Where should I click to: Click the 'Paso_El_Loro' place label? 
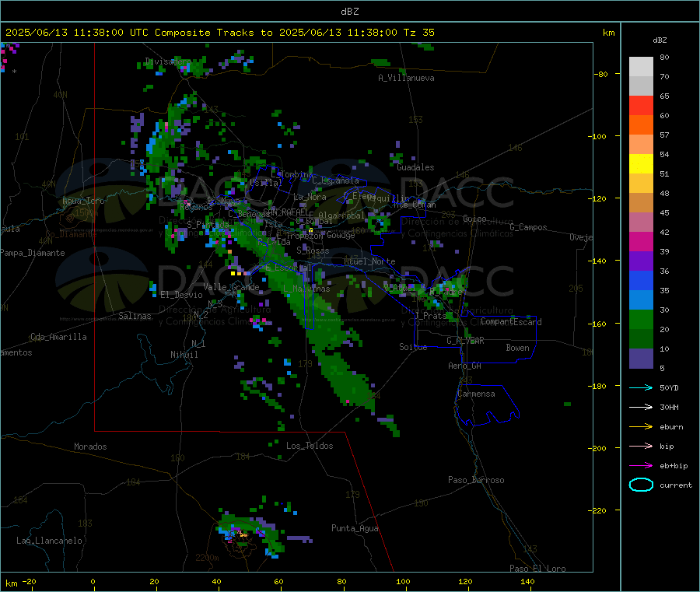[537, 569]
